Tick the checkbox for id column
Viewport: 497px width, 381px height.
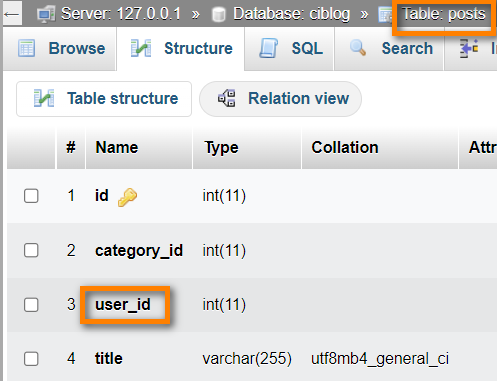pos(31,196)
